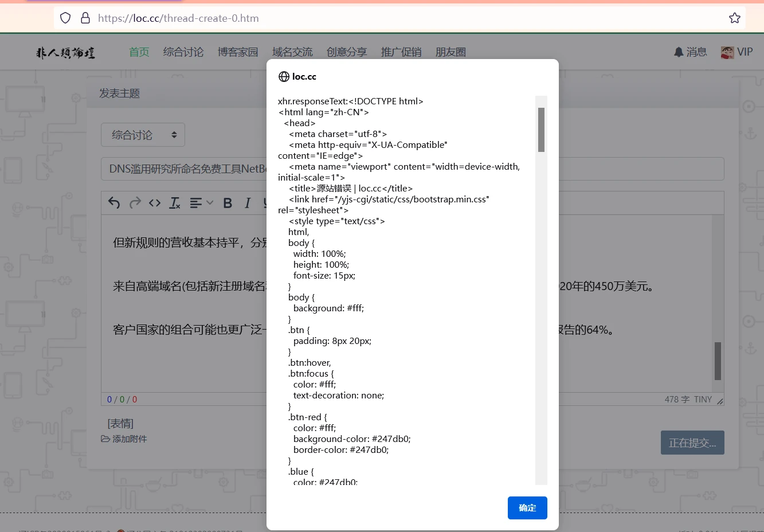The height and width of the screenshot is (532, 764).
Task: Open 博客家园 navigation item
Action: pos(238,52)
